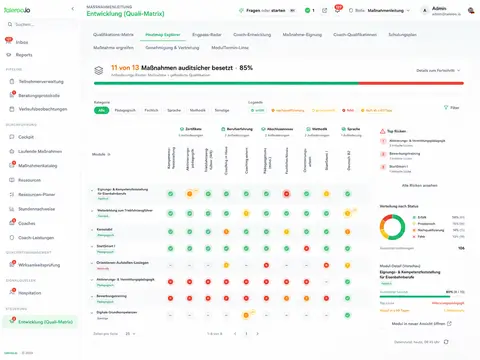
Task: Click the Sprache column group header
Action: (x=351, y=129)
